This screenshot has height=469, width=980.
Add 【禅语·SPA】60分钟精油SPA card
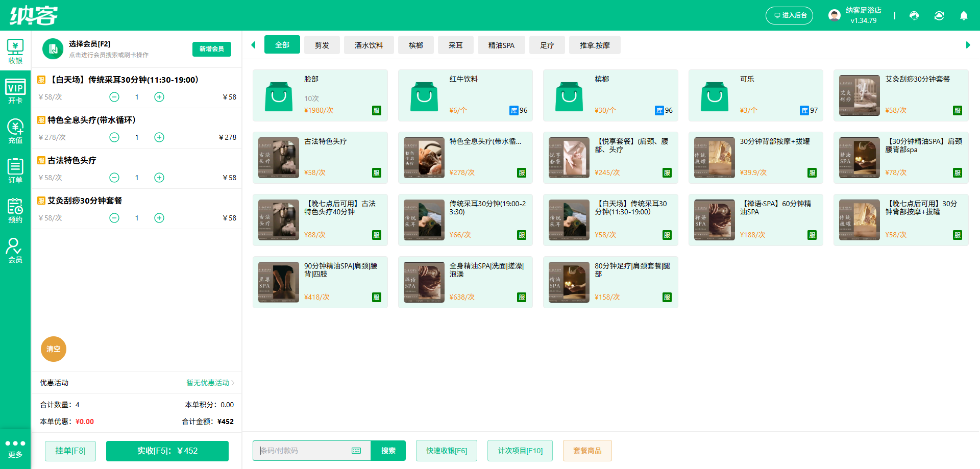tap(756, 220)
